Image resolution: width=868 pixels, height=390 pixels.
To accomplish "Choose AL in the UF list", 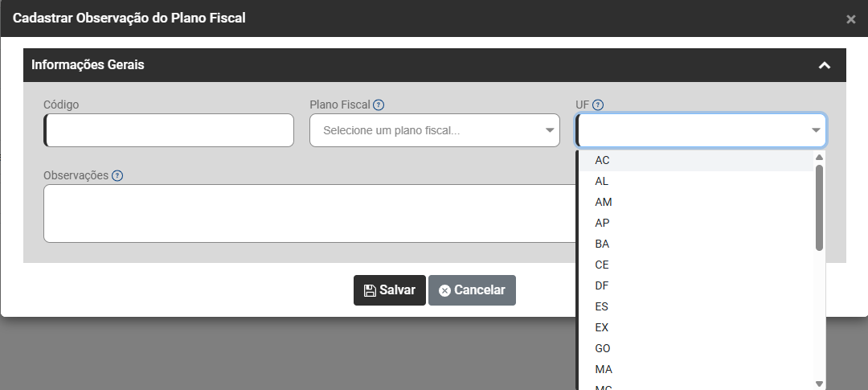I will (602, 181).
